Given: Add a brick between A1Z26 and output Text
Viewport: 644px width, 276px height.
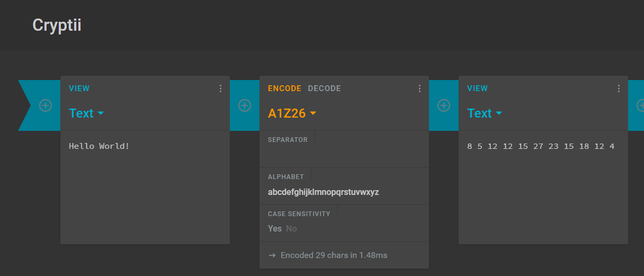Looking at the screenshot, I should pyautogui.click(x=444, y=105).
